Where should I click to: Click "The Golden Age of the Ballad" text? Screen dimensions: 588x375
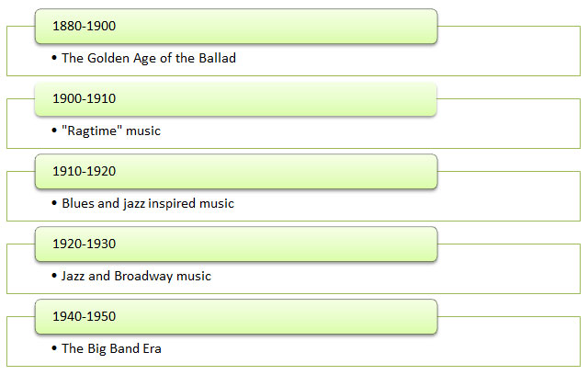pos(149,58)
